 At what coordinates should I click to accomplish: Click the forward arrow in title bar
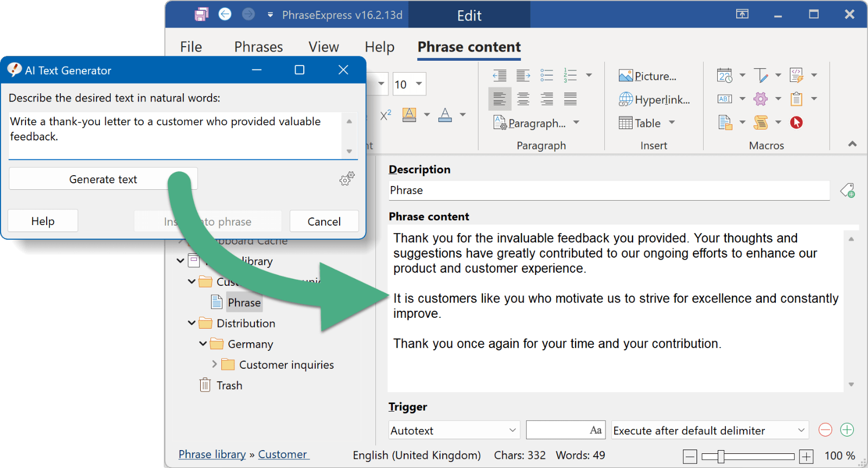pos(248,14)
